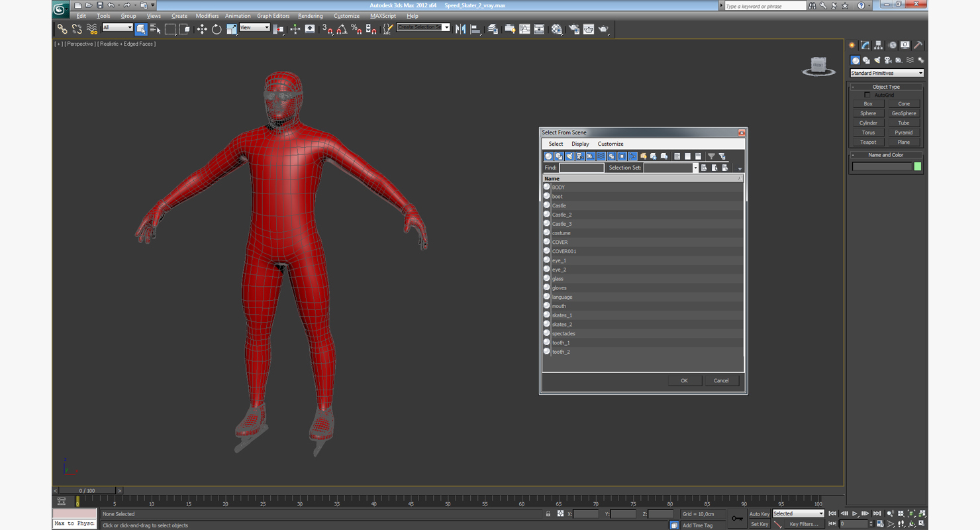
Task: Open Customize menu in Select From Scene
Action: (x=611, y=144)
